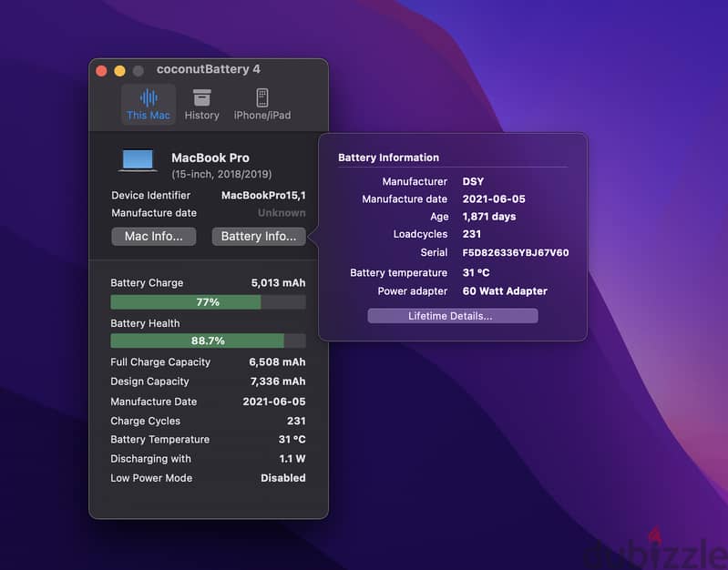
Task: Select the This Mac waveform icon
Action: (149, 98)
